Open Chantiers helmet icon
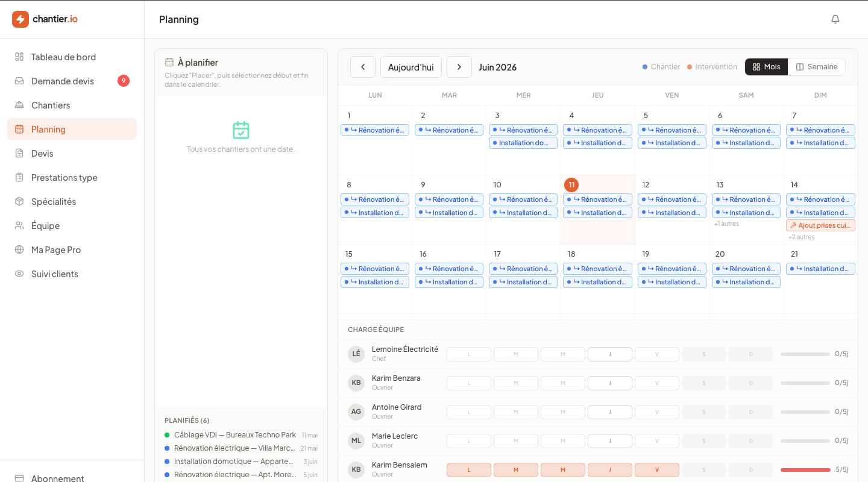868x482 pixels. 19,105
